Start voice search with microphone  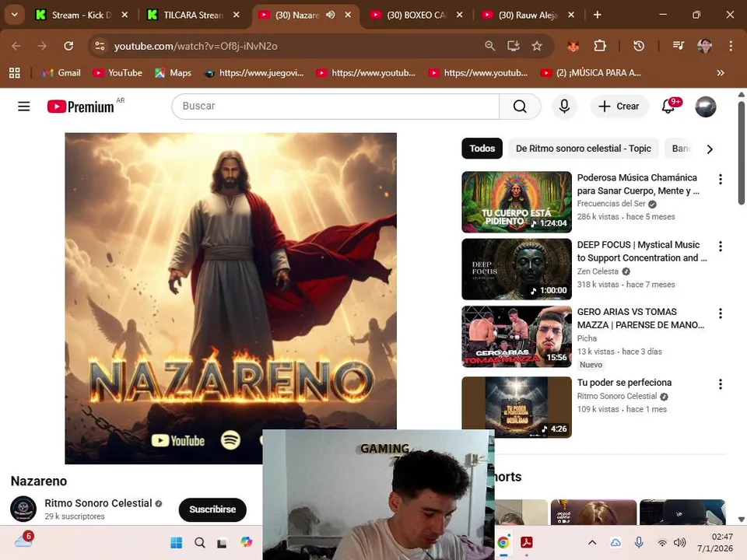coord(564,107)
